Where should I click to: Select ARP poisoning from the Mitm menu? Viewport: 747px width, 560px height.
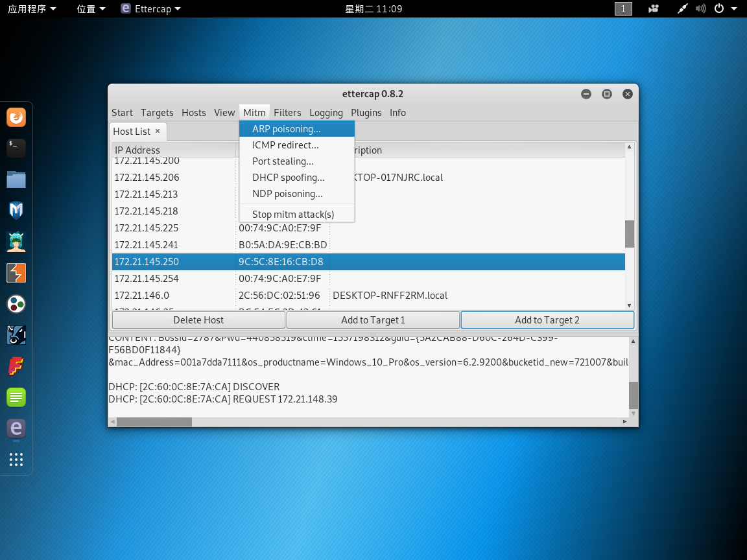(287, 128)
